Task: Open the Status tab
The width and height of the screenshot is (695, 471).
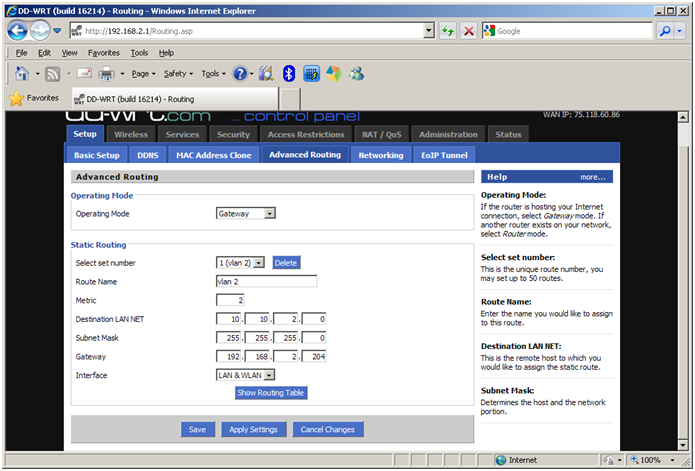Action: 508,135
